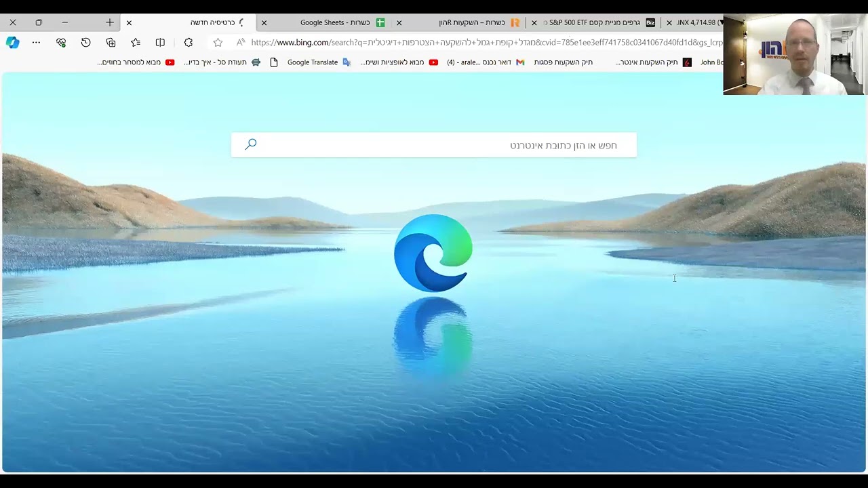Open the blank page-icon bookmark
The width and height of the screenshot is (868, 488).
coord(274,62)
